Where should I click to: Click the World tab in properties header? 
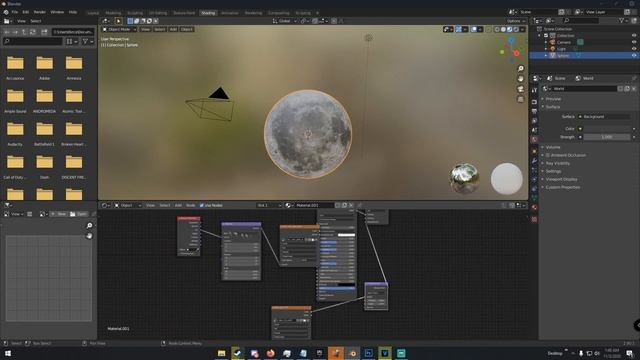[584, 78]
